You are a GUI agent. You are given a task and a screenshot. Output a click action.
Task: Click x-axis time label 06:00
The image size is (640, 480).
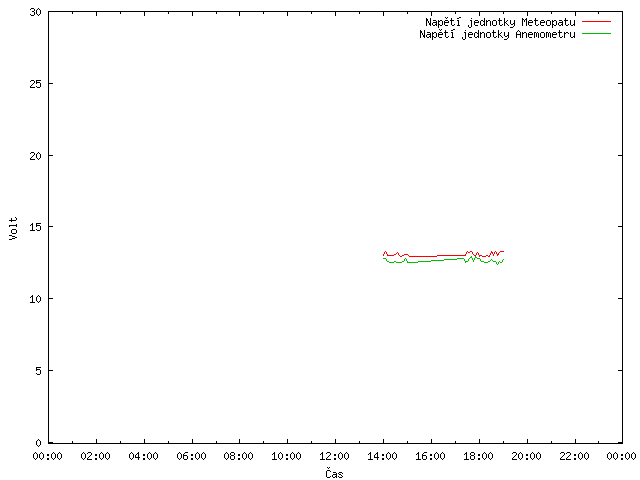click(191, 456)
